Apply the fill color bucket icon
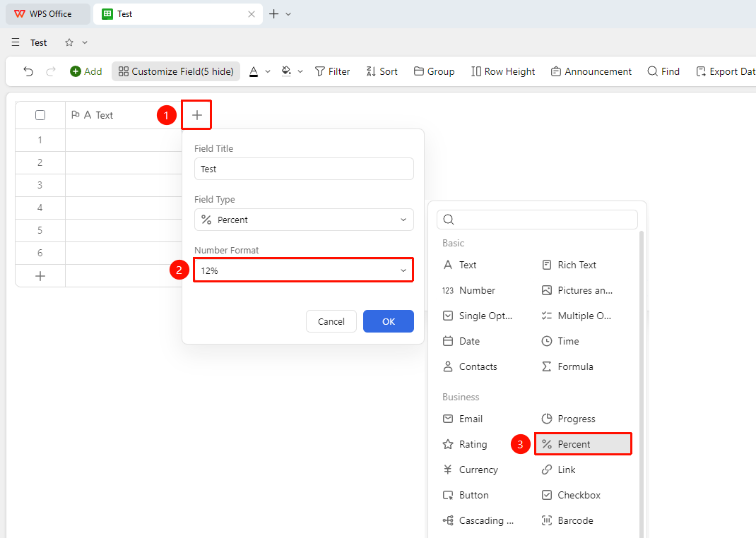 [x=286, y=71]
